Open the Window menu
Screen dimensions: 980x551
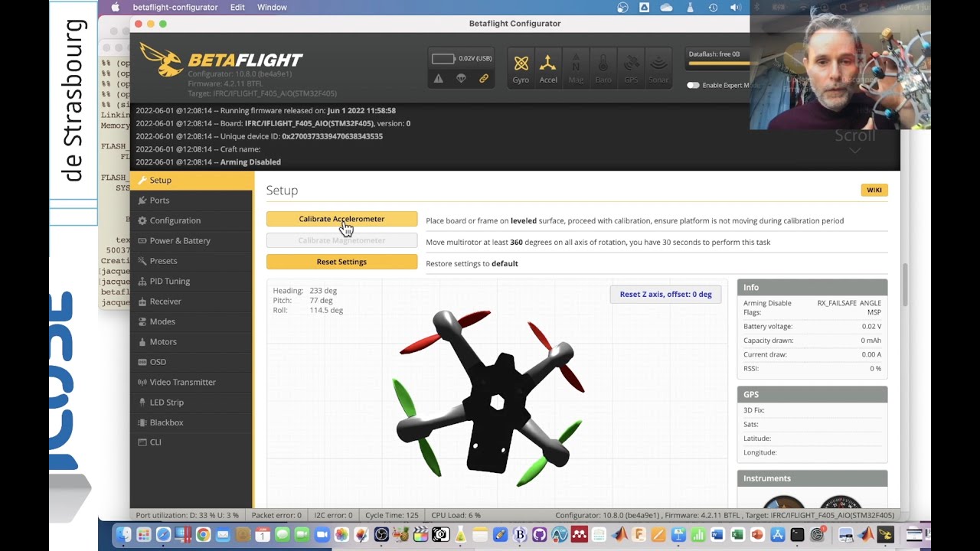click(272, 8)
